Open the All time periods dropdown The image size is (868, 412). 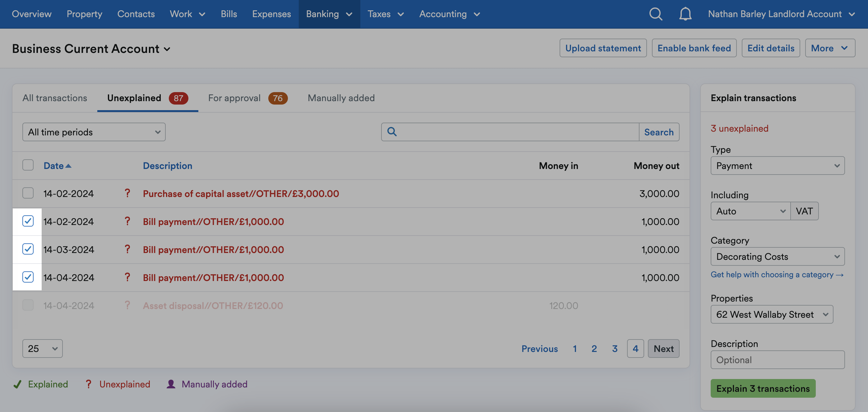[x=94, y=132]
